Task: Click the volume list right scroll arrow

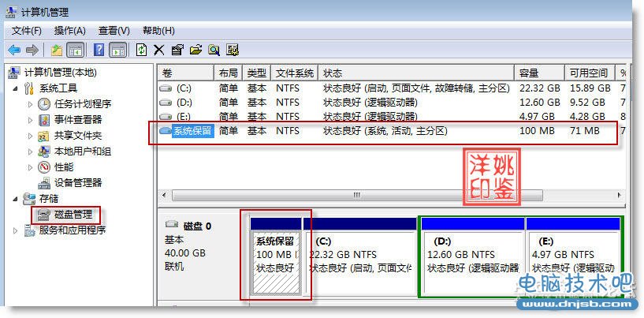Action: (x=620, y=194)
